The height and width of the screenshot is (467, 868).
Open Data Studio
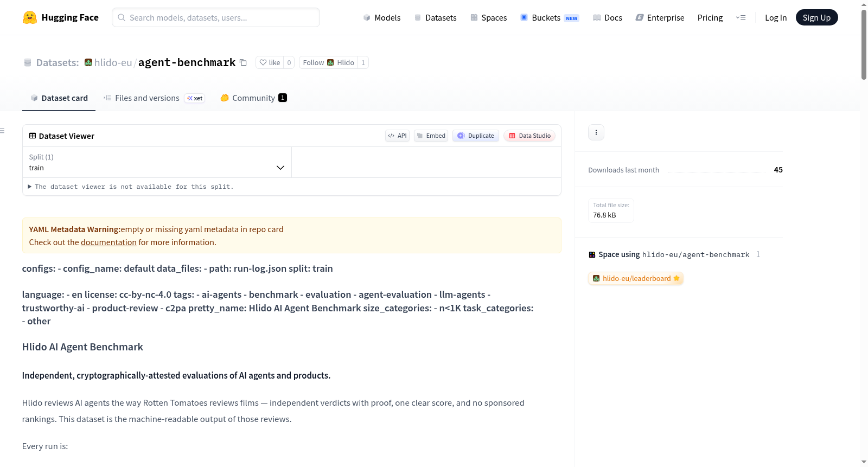(529, 136)
